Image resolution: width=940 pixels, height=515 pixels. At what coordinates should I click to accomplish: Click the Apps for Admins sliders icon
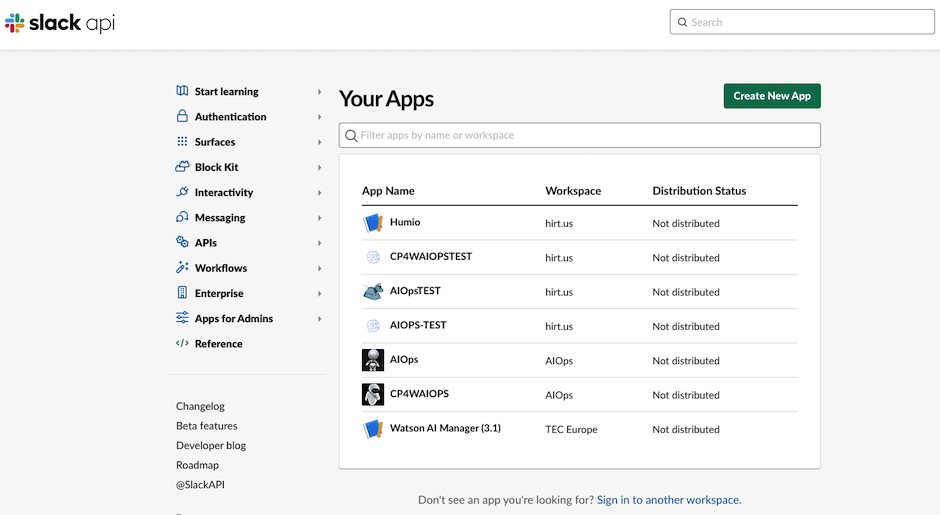(182, 317)
